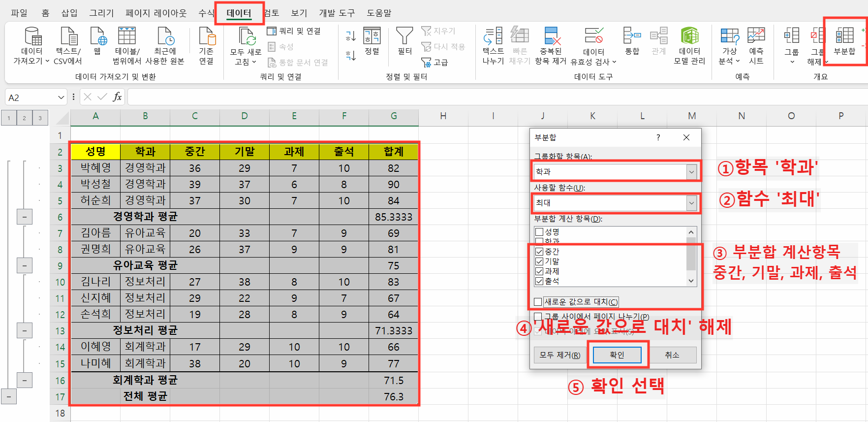Click the 웹 (From Web) icon

click(x=98, y=36)
